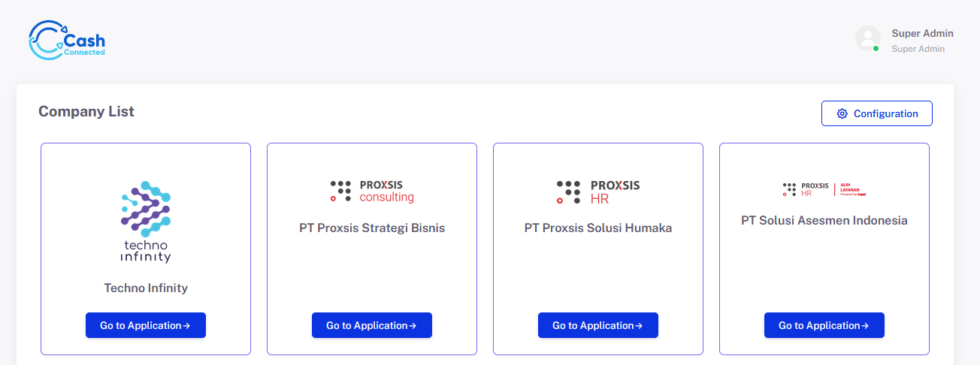The image size is (980, 365).
Task: Click the arrow on Techno Infinity's button
Action: coord(186,326)
